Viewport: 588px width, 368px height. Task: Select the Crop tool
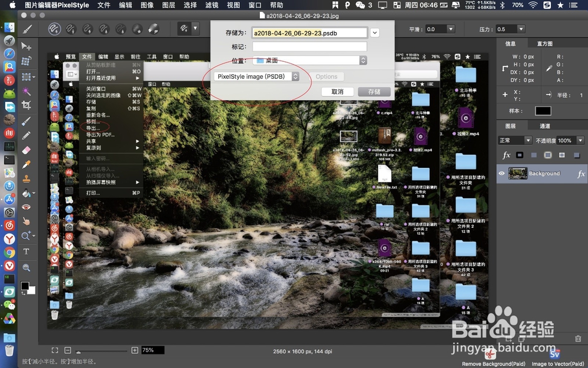pyautogui.click(x=27, y=105)
